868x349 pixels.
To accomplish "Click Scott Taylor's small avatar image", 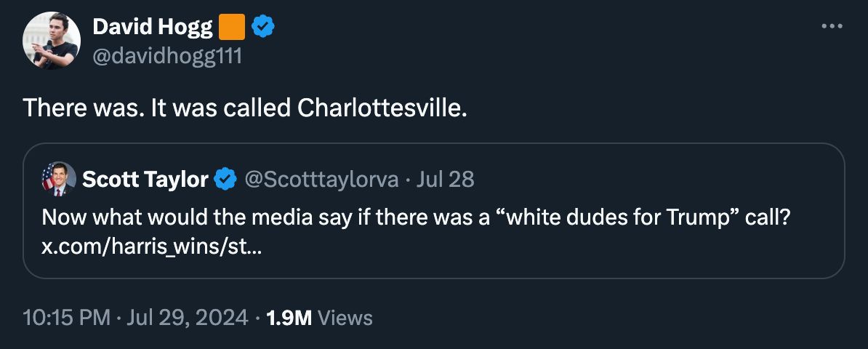I will (x=59, y=179).
